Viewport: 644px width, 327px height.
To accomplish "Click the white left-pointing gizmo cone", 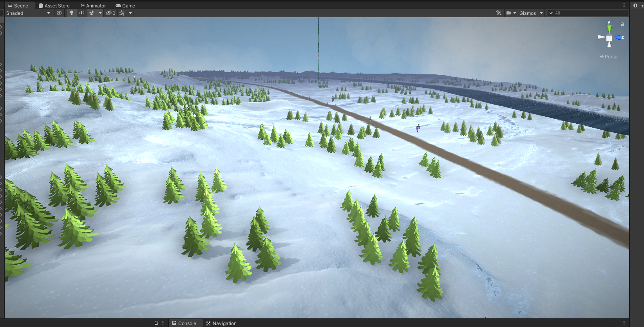I will 601,37.
